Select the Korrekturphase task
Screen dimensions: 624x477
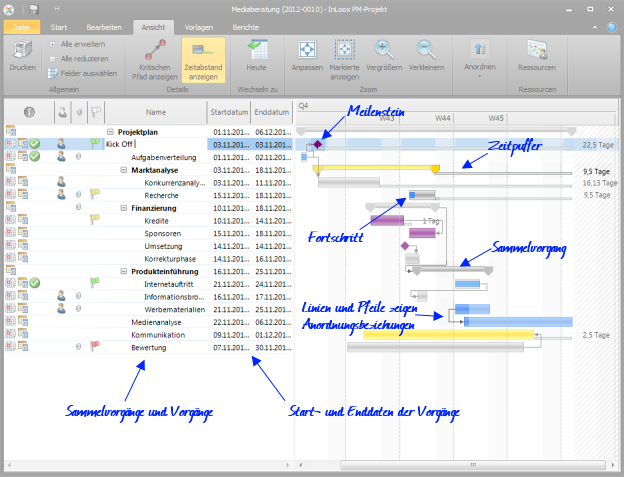(x=170, y=259)
